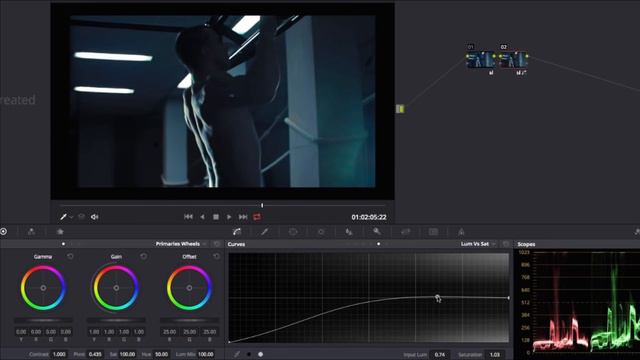The width and height of the screenshot is (640, 360).
Task: Select the curve's bottom-left start point
Action: tap(229, 342)
